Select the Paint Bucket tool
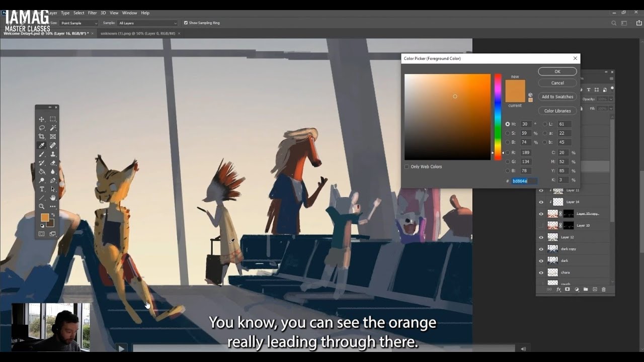 (42, 171)
